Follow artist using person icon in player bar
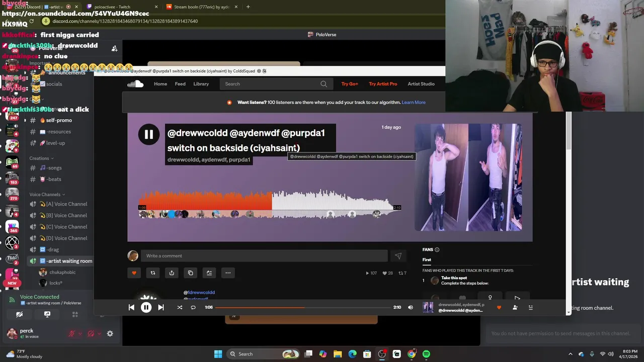644x362 pixels. point(515,307)
